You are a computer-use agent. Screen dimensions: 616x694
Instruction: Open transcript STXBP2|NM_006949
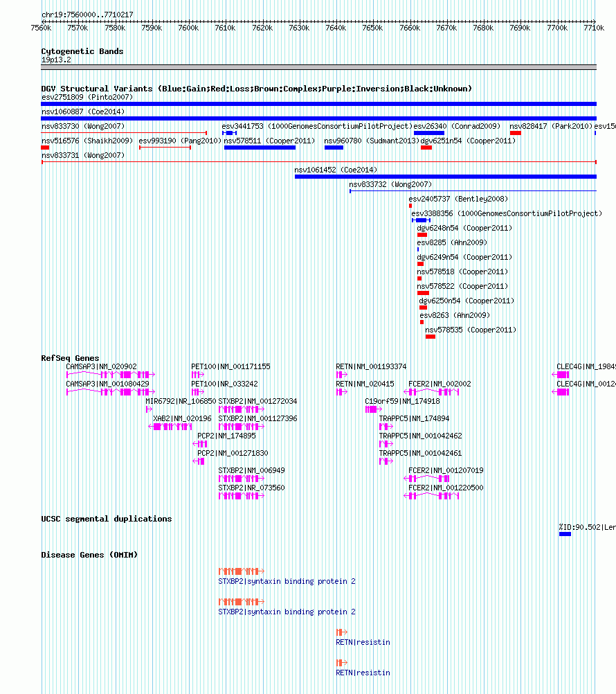[x=252, y=470]
